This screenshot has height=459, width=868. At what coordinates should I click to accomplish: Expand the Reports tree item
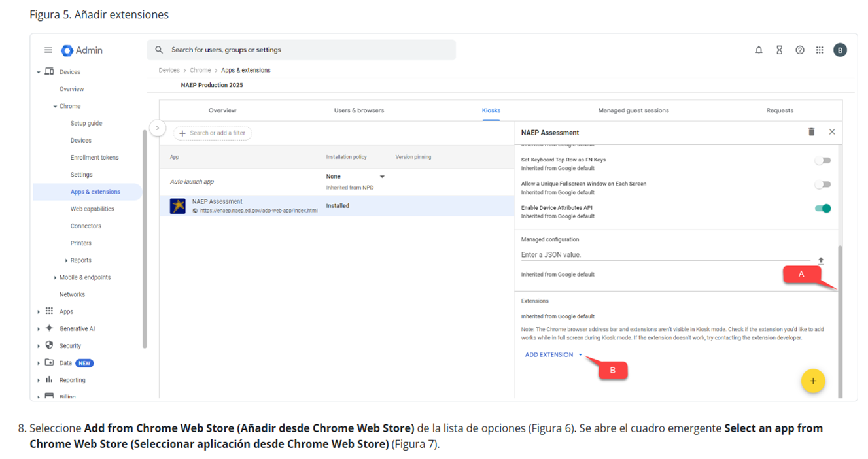(67, 260)
